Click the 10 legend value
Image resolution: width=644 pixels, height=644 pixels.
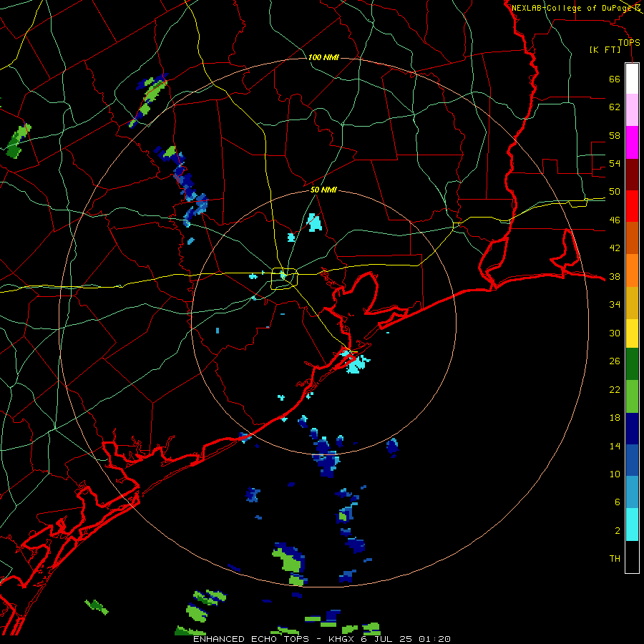tap(615, 474)
